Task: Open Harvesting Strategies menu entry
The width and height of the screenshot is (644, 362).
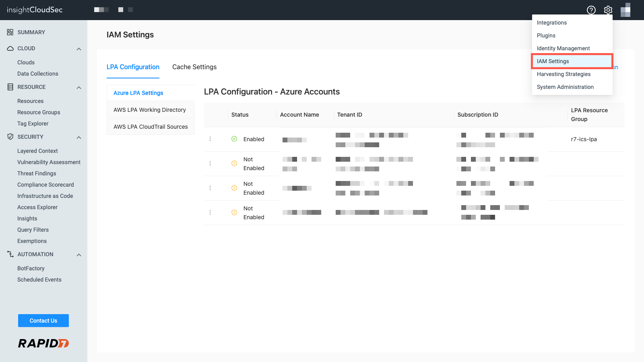Action: (572, 74)
